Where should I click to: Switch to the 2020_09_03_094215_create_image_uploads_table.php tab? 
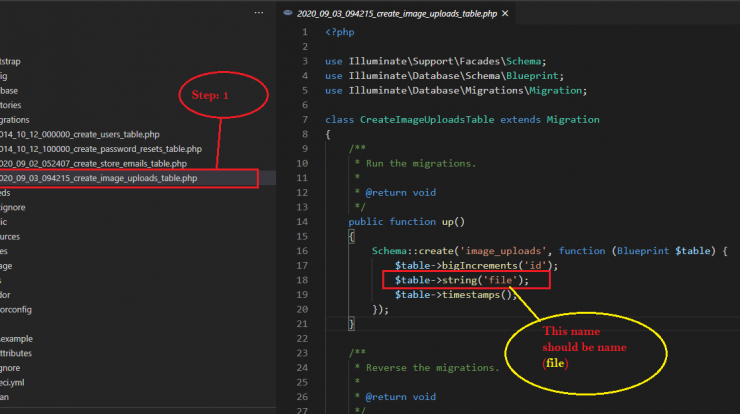[396, 14]
